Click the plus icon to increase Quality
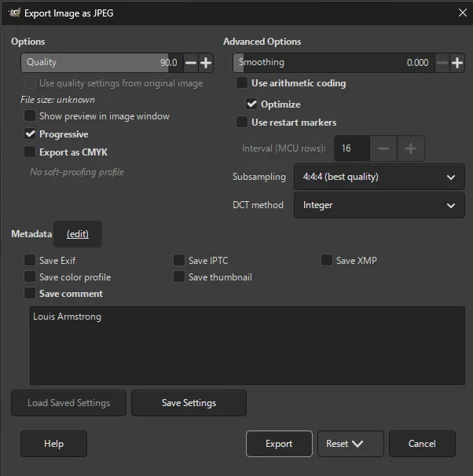Screen dimensions: 473x476 (x=206, y=63)
